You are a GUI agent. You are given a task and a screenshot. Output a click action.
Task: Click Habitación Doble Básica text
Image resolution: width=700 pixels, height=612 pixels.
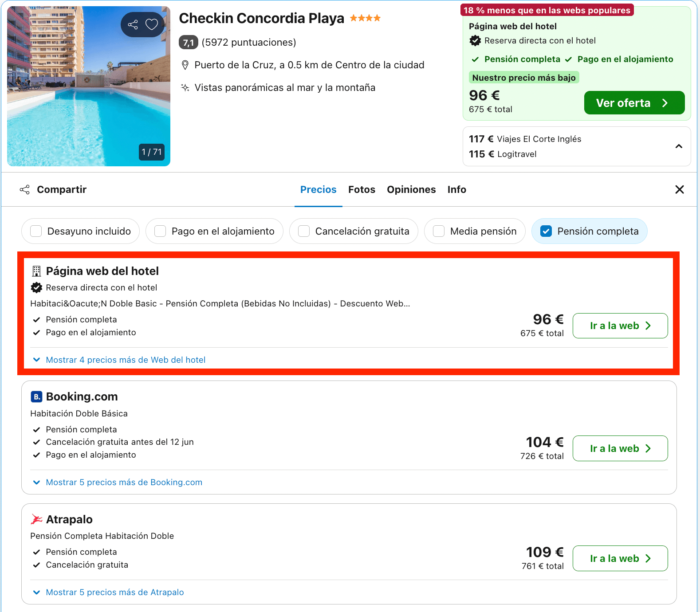[79, 413]
